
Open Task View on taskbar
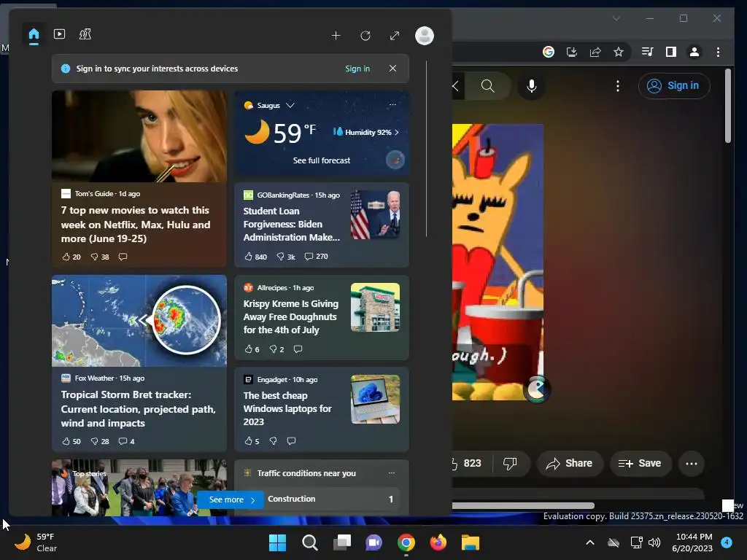[x=342, y=542]
